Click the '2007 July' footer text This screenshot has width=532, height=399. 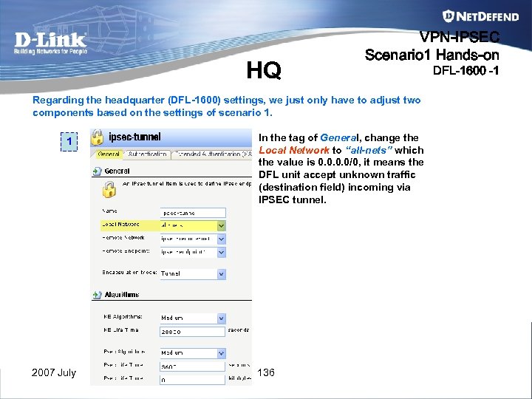54,372
